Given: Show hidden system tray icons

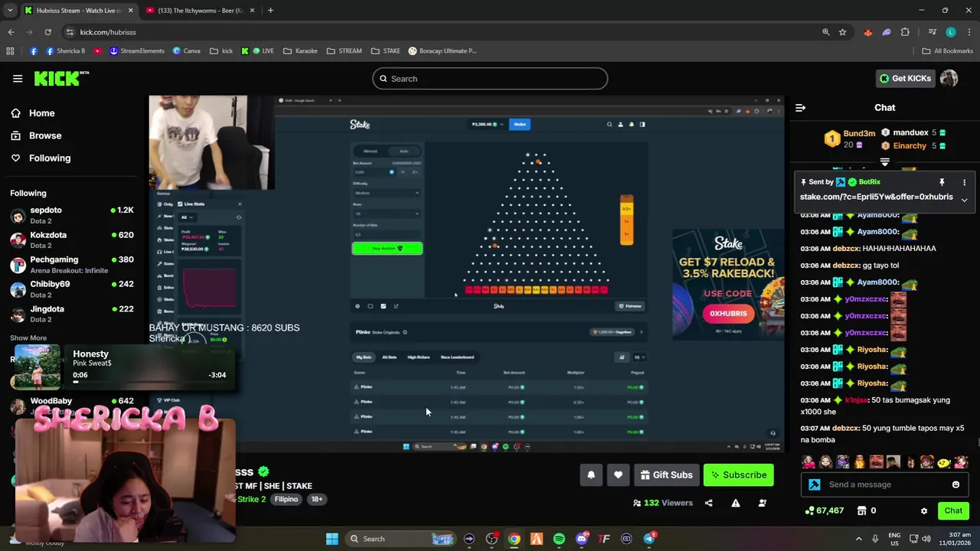Looking at the screenshot, I should (858, 539).
